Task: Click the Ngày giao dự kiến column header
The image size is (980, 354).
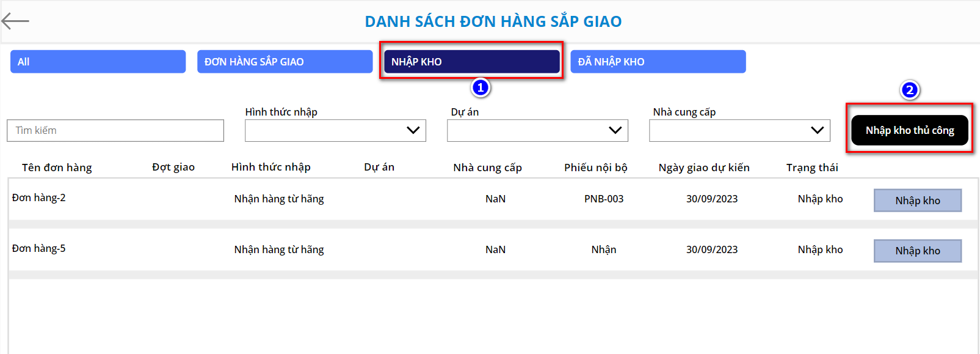Action: click(x=703, y=168)
